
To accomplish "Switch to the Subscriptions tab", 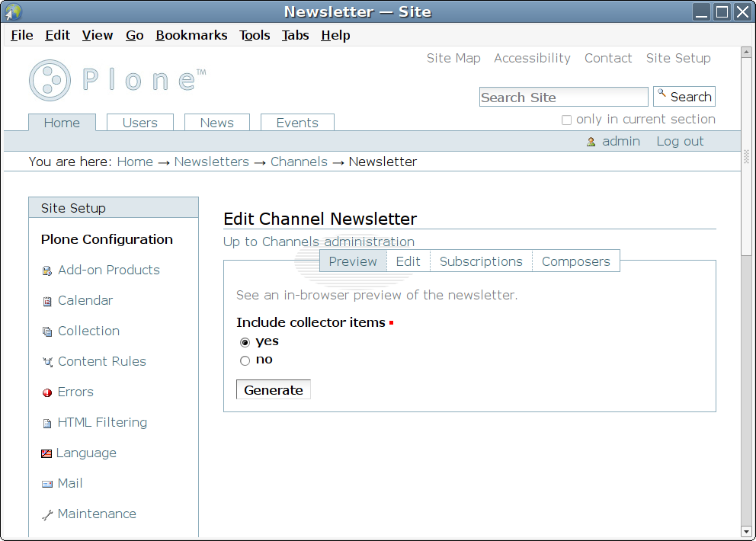I will point(481,261).
